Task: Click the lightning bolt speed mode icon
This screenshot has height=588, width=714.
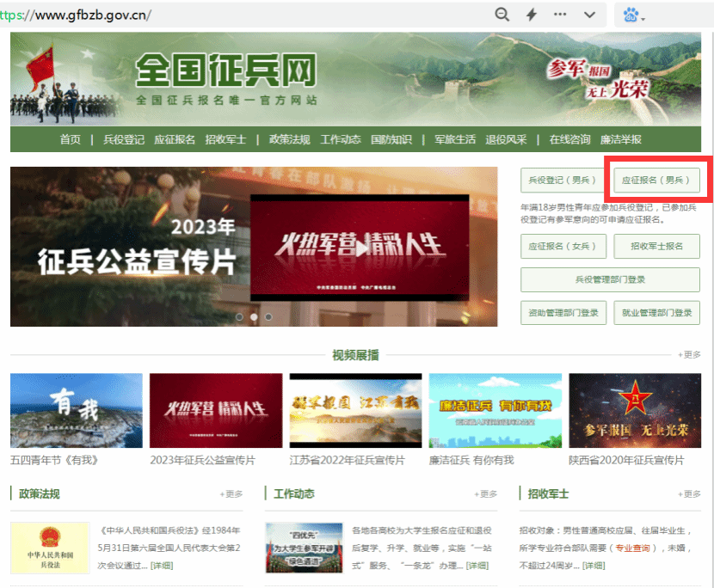Action: (532, 15)
